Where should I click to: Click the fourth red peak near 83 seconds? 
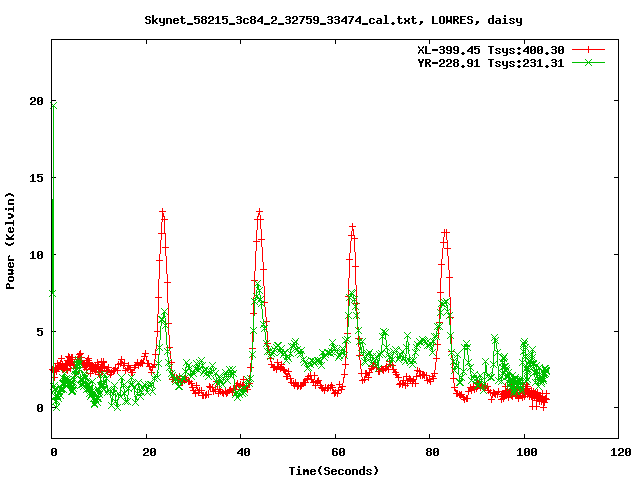tap(446, 232)
